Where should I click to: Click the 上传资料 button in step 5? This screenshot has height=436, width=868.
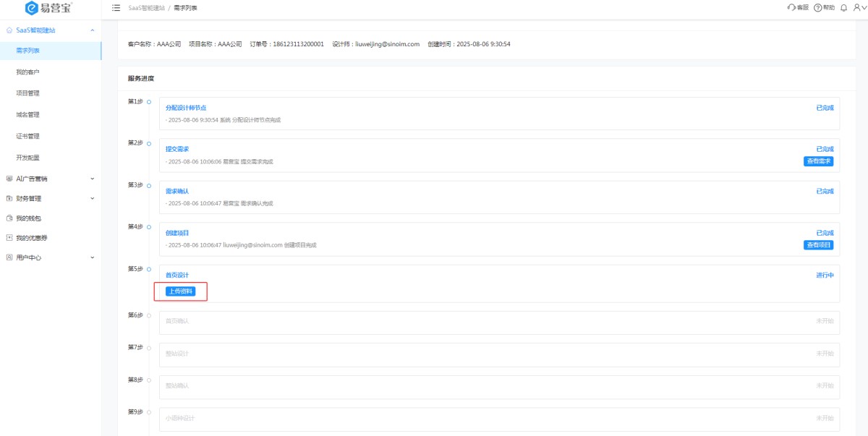point(181,291)
